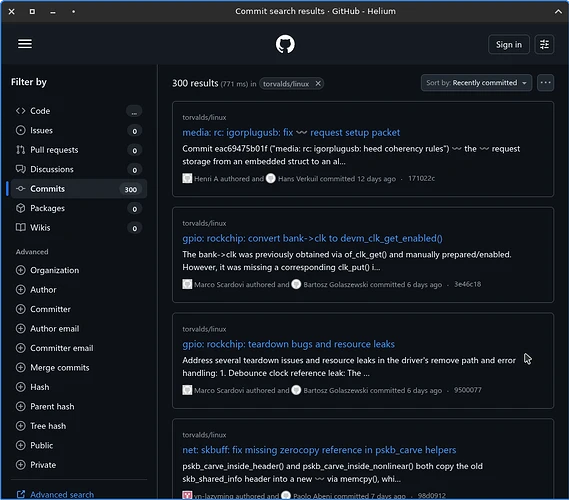Open the three-dot more options menu
The height and width of the screenshot is (500, 569).
[545, 83]
